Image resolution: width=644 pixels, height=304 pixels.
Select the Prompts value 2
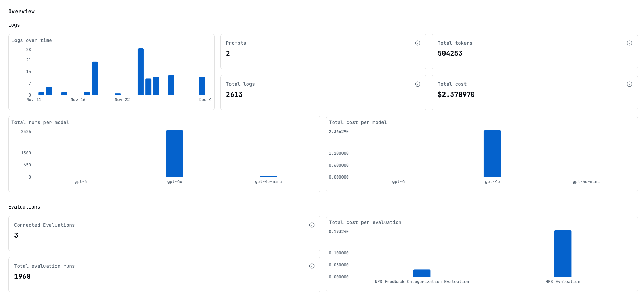coord(228,53)
